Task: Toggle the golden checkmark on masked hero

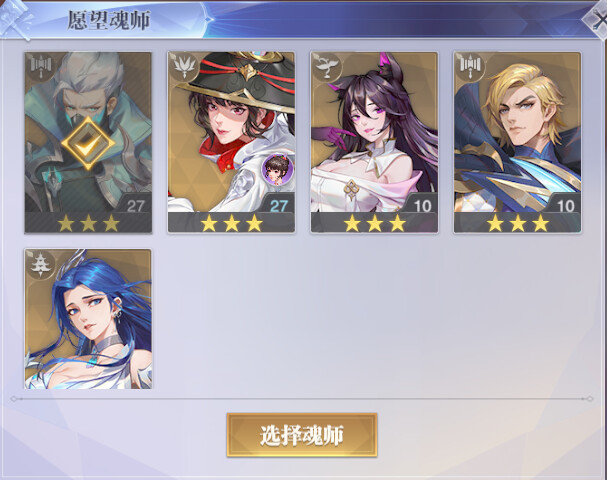Action: click(x=88, y=143)
